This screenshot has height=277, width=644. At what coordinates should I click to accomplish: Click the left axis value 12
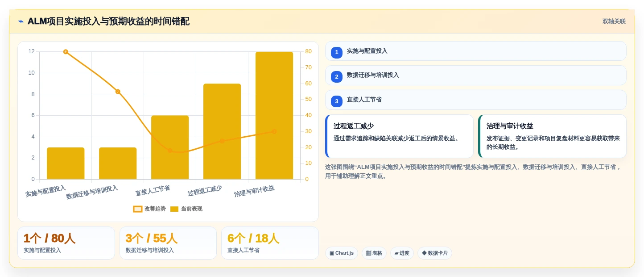(31, 51)
